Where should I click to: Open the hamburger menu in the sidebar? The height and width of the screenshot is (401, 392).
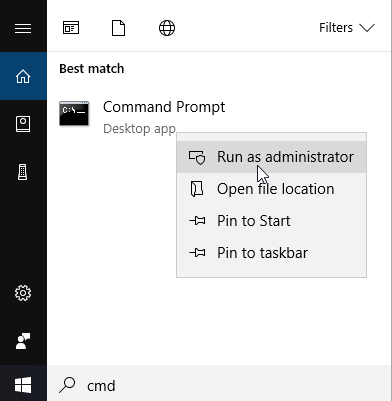click(23, 28)
